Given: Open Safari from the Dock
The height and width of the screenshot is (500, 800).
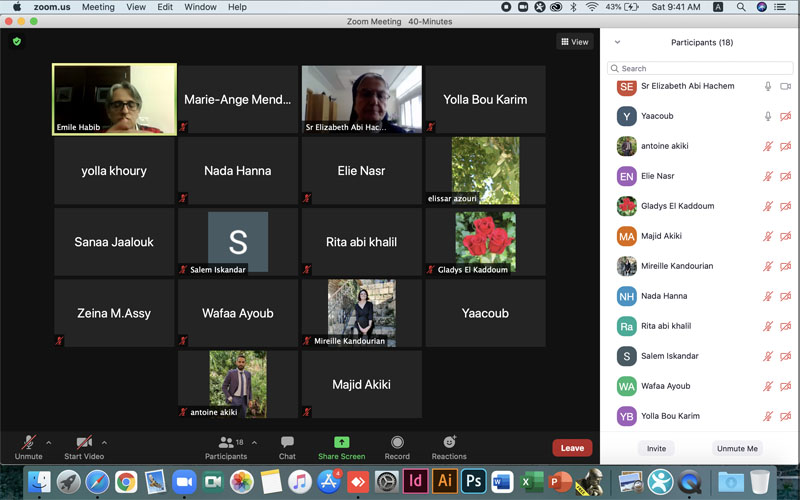Looking at the screenshot, I should pos(97,482).
